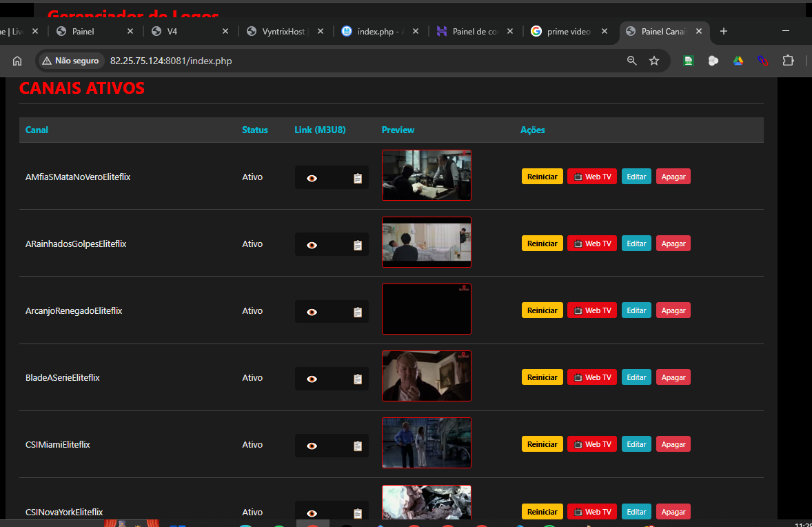Restart the ARainhadosGolpesEliteflix channel
The height and width of the screenshot is (527, 812).
(x=542, y=243)
